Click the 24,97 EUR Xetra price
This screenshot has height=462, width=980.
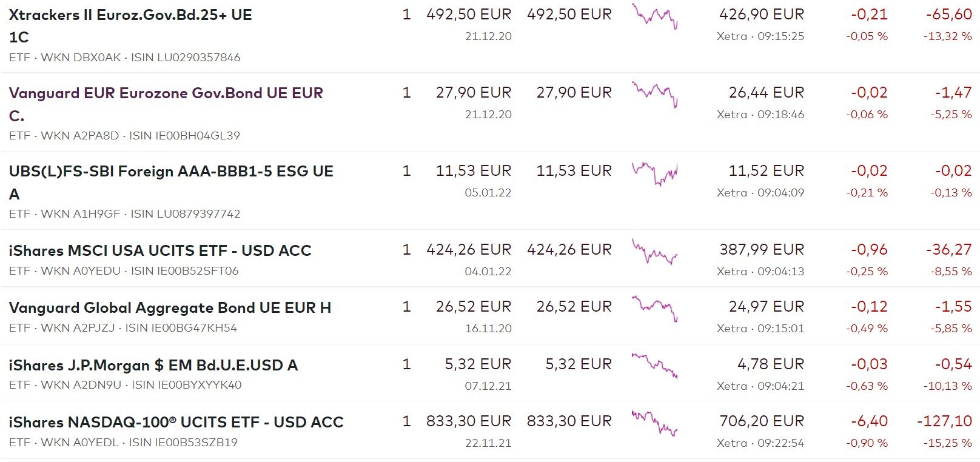coord(766,307)
